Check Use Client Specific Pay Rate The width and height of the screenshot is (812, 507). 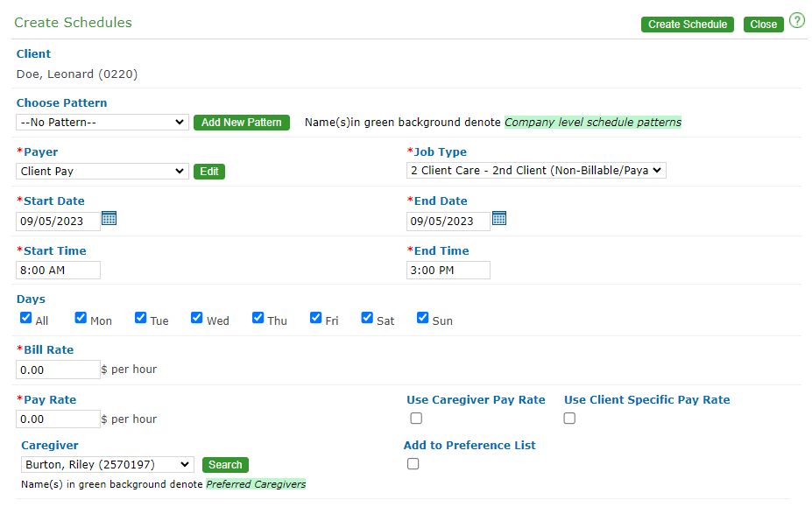[569, 419]
